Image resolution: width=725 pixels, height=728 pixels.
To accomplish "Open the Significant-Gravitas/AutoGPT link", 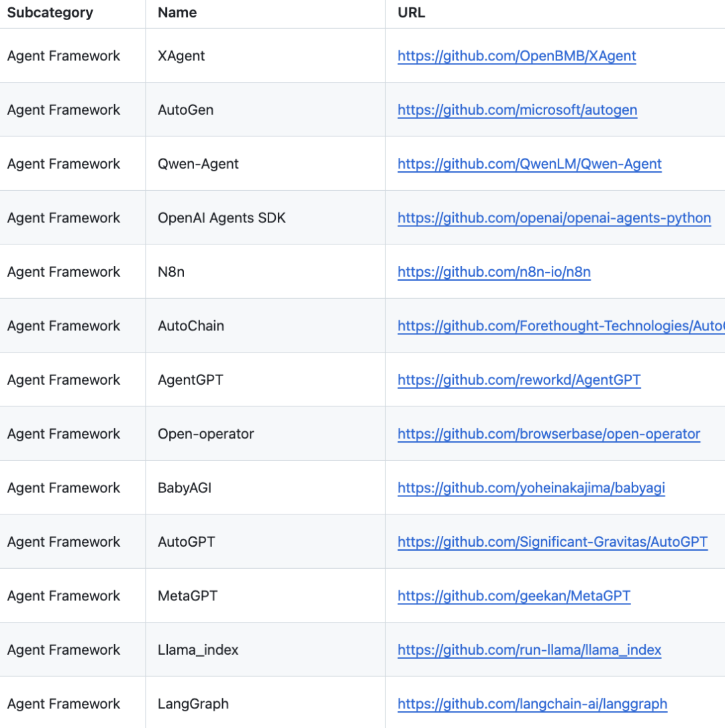I will pyautogui.click(x=552, y=542).
